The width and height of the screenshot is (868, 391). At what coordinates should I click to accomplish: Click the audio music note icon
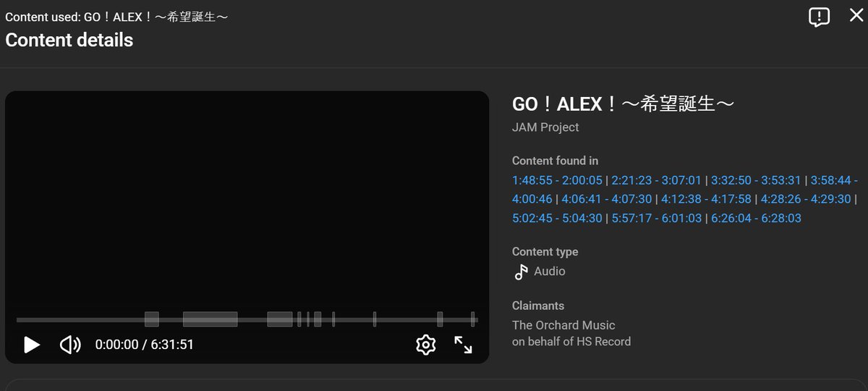coord(521,272)
